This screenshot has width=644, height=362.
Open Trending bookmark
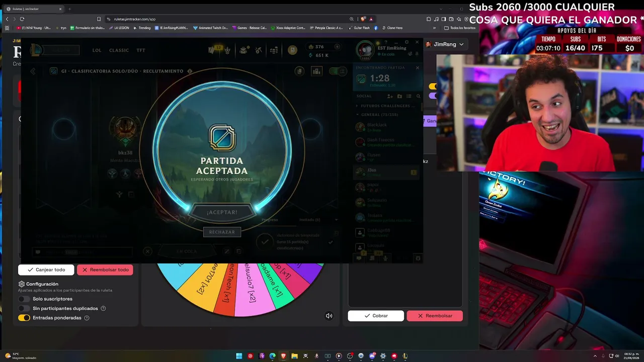142,28
